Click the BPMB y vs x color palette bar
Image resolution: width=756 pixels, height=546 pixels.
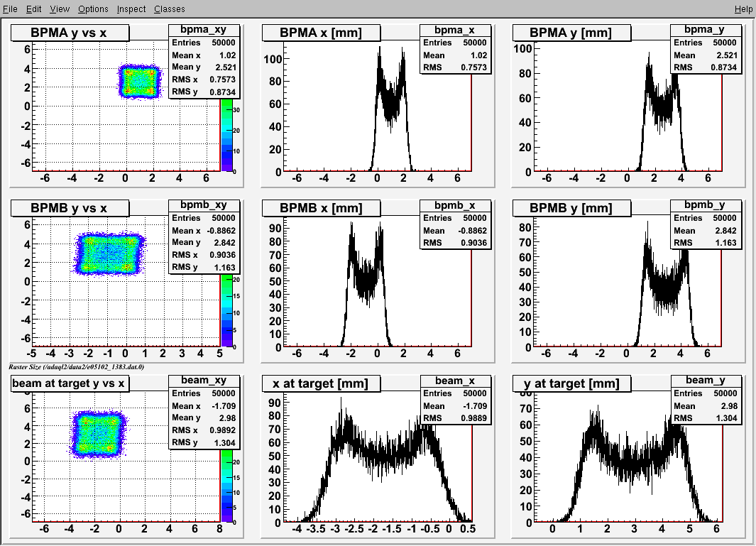226,310
